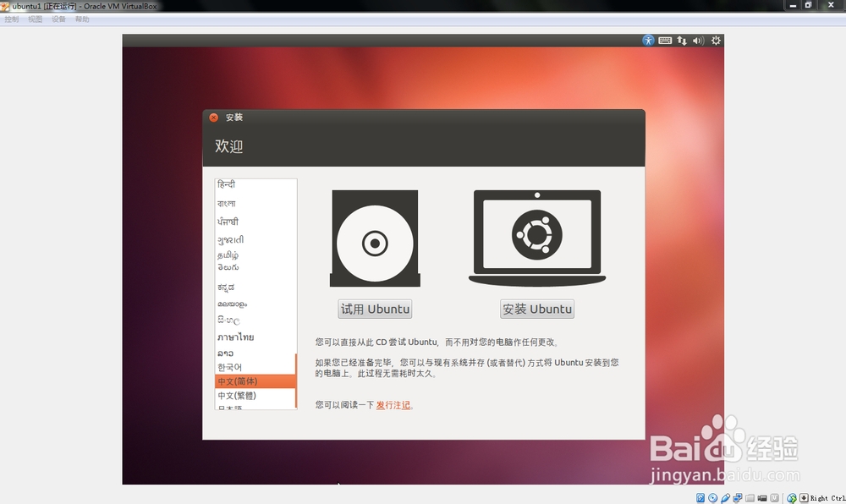
Task: Click the shared folders status icon
Action: coord(750,498)
